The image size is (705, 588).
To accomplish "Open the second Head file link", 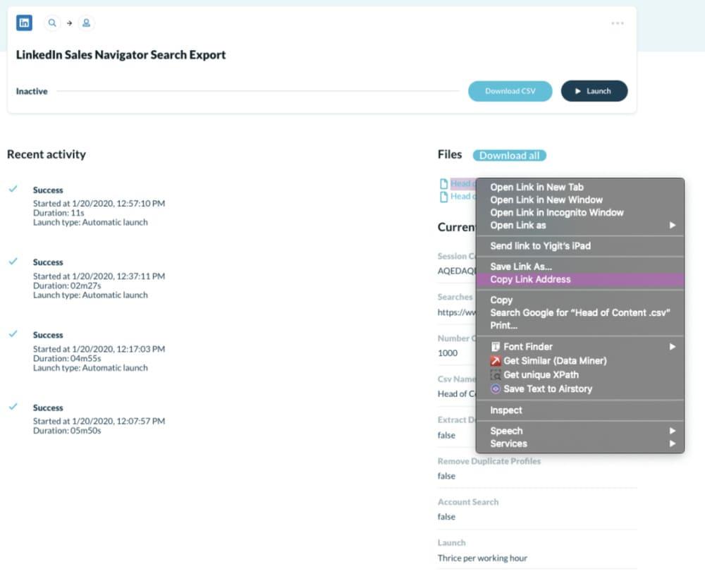I will pyautogui.click(x=462, y=197).
